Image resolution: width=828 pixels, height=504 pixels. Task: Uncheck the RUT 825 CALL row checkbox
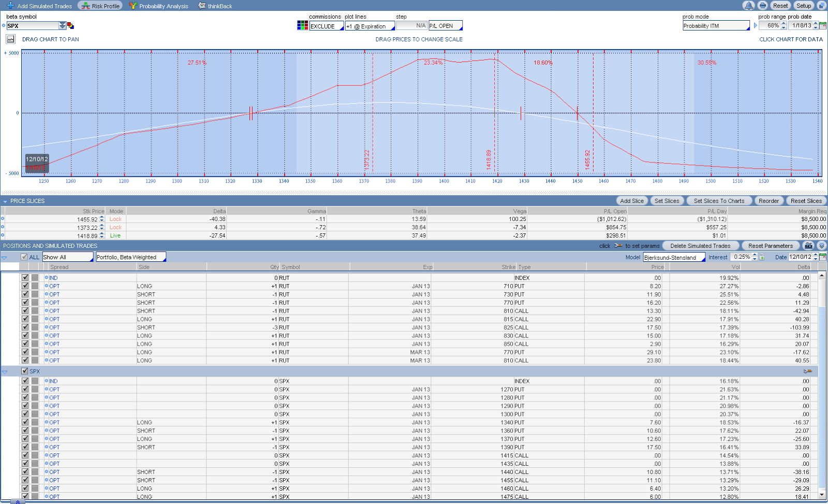25,327
